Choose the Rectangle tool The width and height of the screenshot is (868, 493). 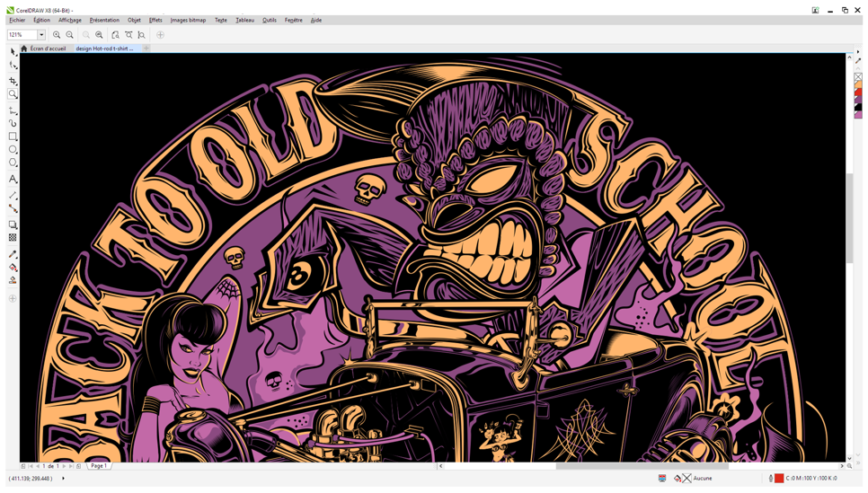click(x=13, y=136)
